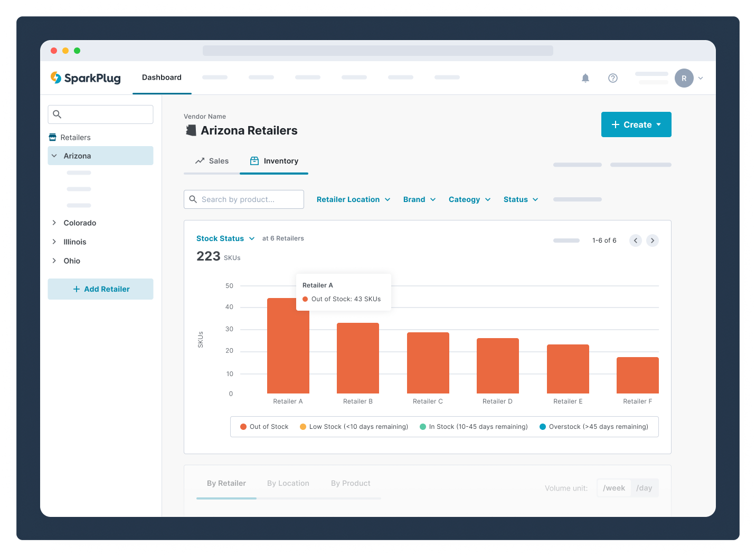756x557 pixels.
Task: Click the sidebar search field
Action: (100, 114)
